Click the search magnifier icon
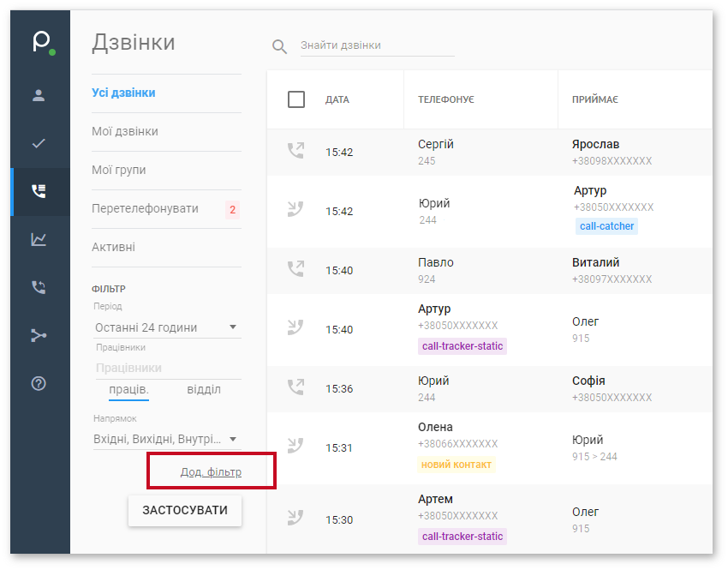This screenshot has height=570, width=728. [279, 46]
